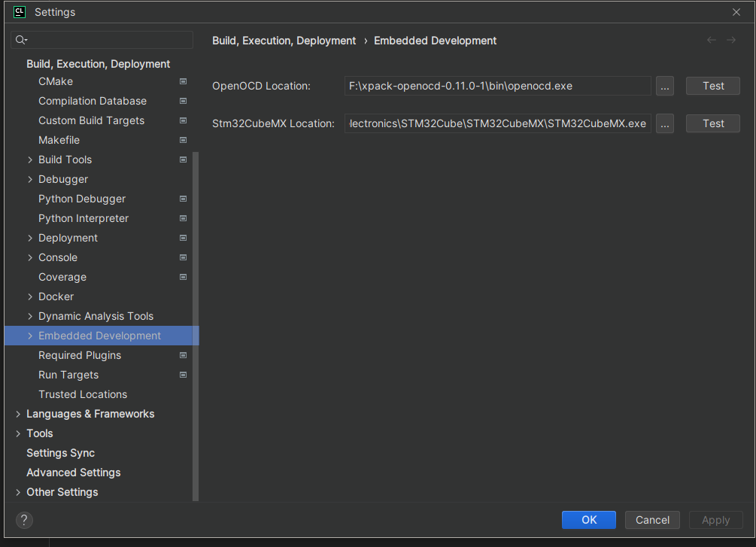Expand the Build Tools tree node
The height and width of the screenshot is (547, 756).
30,160
